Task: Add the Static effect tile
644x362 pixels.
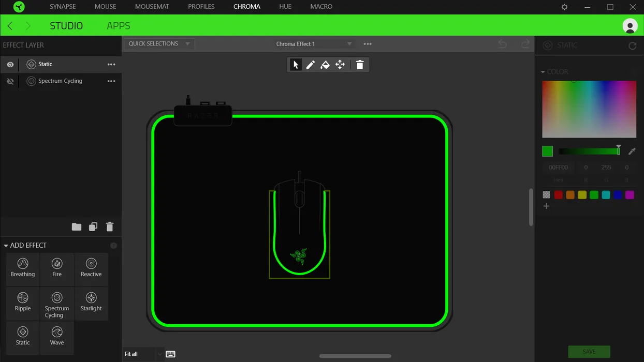Action: (x=23, y=338)
